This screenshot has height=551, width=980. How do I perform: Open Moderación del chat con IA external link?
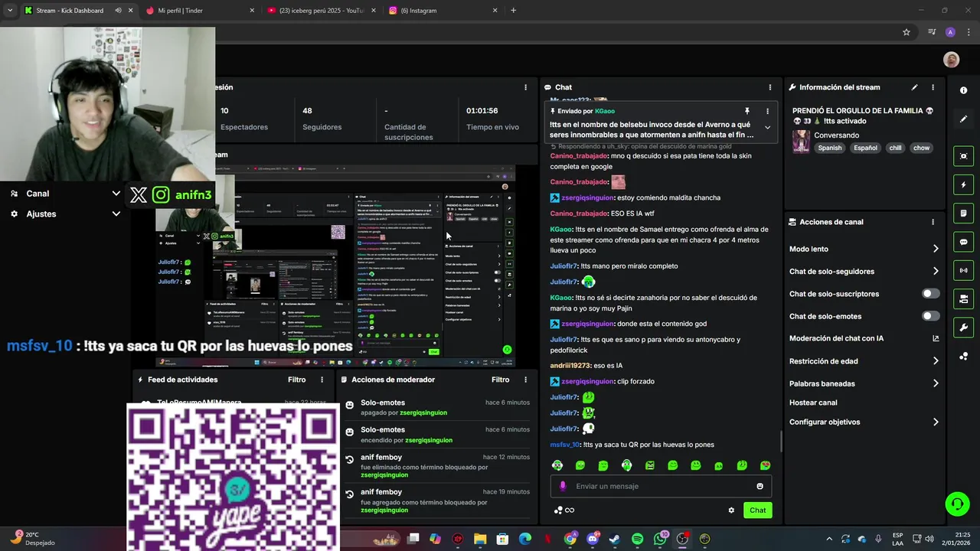coord(936,338)
